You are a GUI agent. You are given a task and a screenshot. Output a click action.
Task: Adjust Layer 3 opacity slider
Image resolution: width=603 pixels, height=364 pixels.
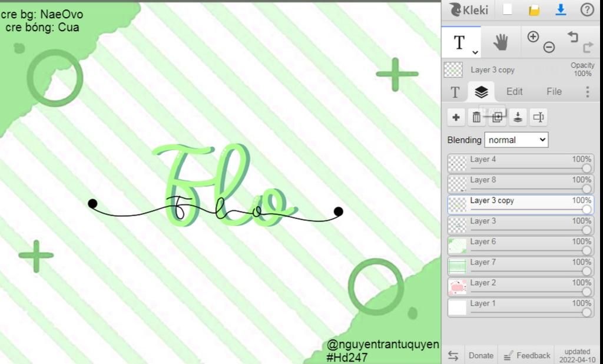click(587, 230)
